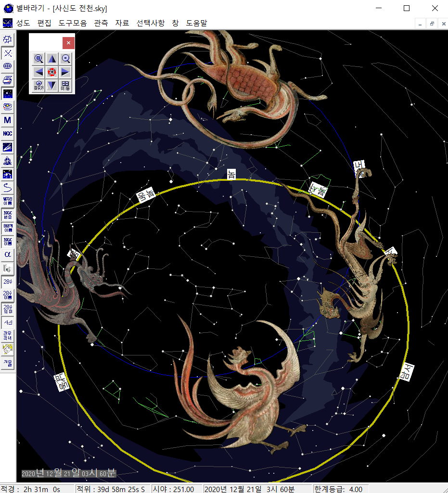Viewport: 448px width, 493px height.
Task: Click the 태양계 이름 solar system names button
Action: pos(8,228)
